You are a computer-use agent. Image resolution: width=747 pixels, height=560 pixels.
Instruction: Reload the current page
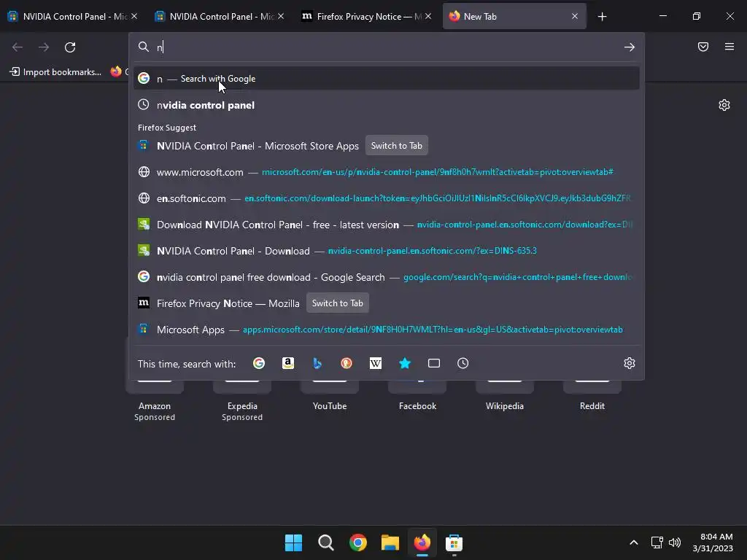pyautogui.click(x=70, y=47)
